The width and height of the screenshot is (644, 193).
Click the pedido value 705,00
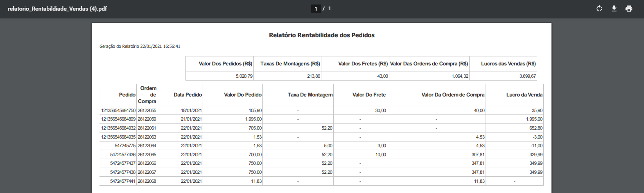(255, 128)
